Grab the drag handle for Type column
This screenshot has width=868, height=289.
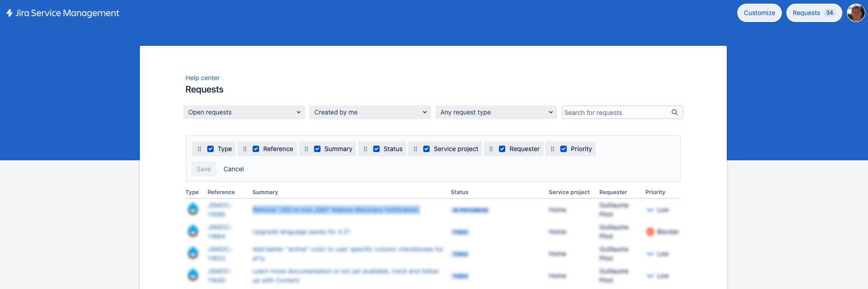199,149
